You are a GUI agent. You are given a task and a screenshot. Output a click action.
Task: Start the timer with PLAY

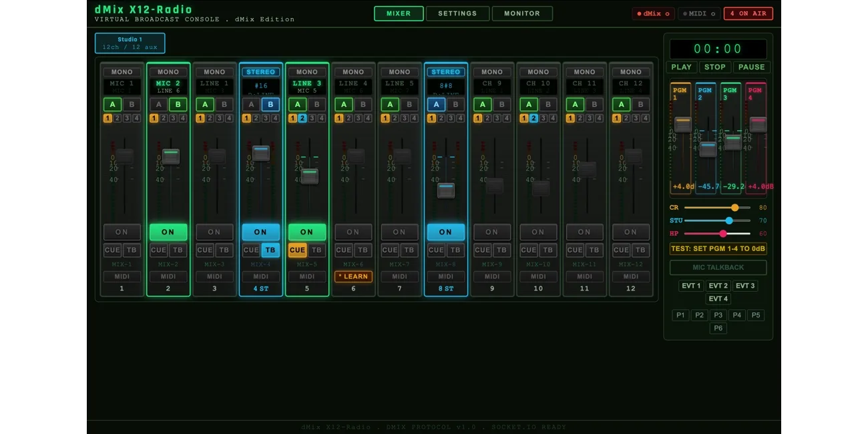point(682,67)
